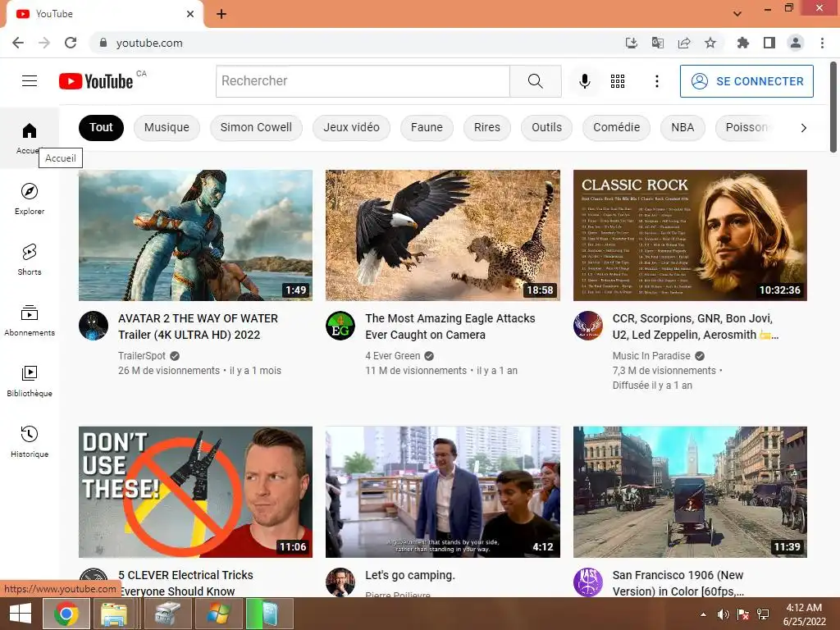
Task: Open Music In Paradise channel name
Action: (651, 356)
